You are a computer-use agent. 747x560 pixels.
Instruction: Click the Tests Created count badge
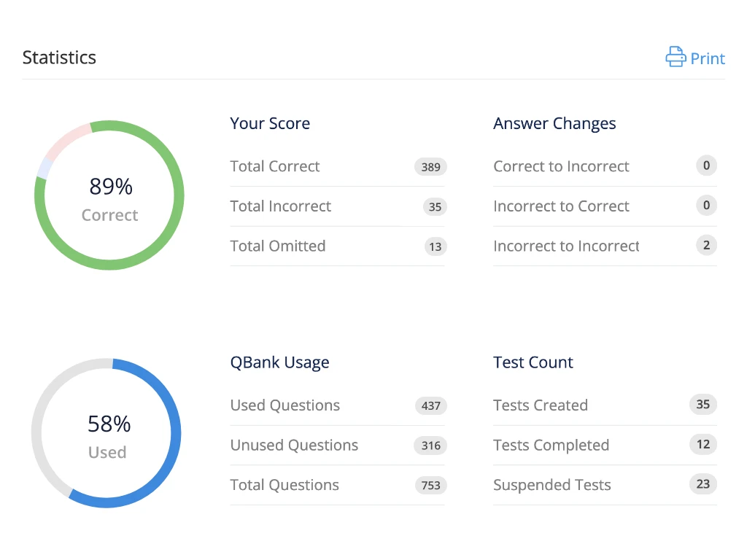703,404
